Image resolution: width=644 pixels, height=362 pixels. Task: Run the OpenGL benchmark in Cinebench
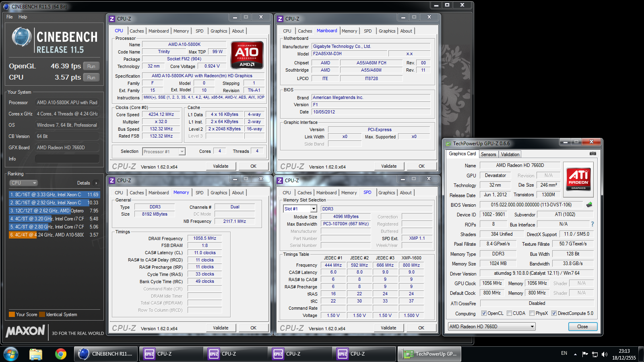click(91, 66)
